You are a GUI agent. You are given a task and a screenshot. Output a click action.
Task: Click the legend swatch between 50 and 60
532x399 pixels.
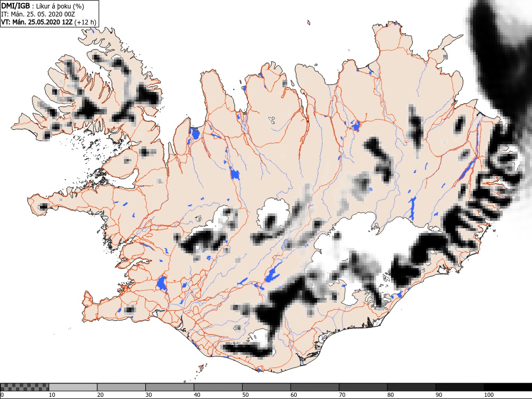click(x=267, y=387)
